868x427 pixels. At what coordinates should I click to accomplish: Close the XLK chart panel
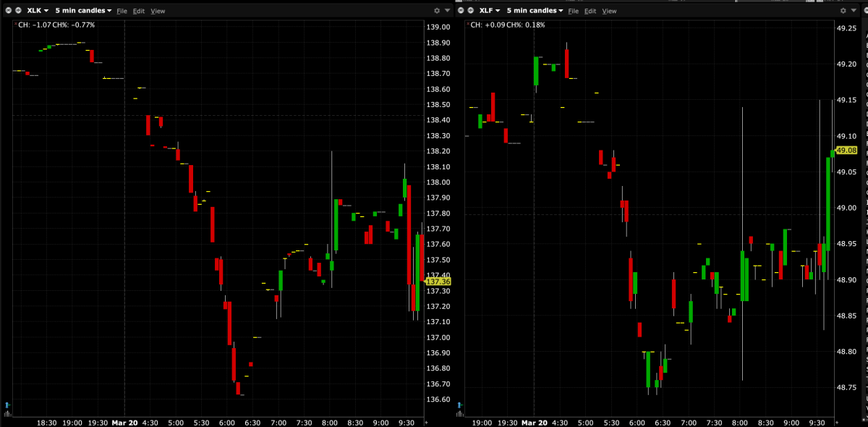pos(8,11)
